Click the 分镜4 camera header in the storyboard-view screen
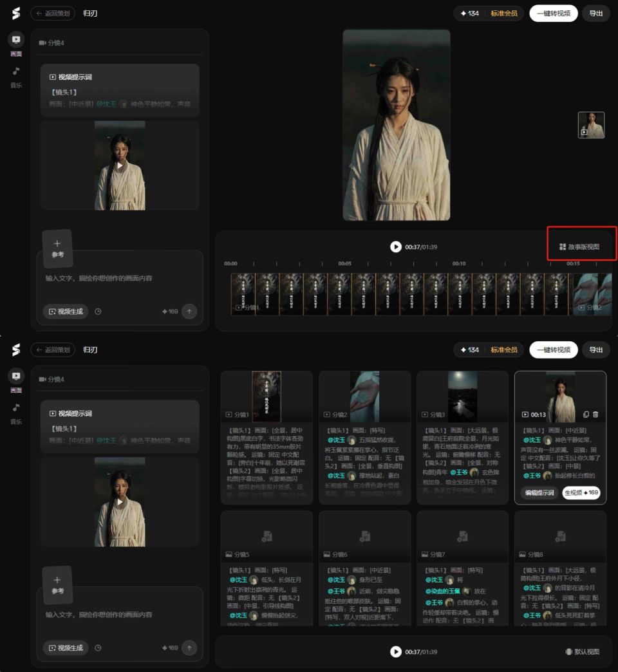 (51, 379)
